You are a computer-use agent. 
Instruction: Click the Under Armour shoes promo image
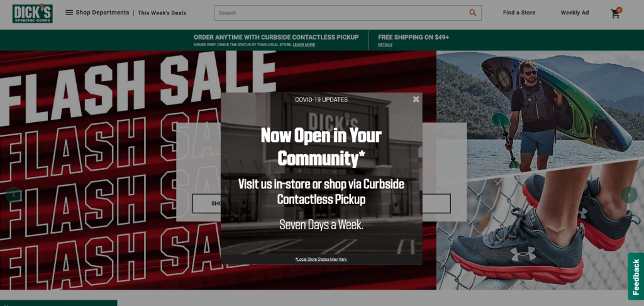click(540, 230)
